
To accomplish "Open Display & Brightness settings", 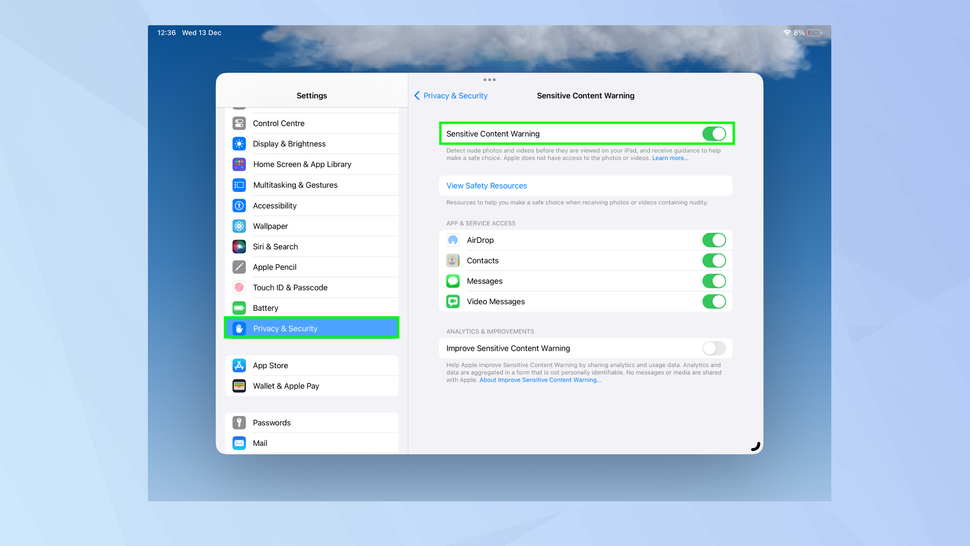I will coord(312,143).
